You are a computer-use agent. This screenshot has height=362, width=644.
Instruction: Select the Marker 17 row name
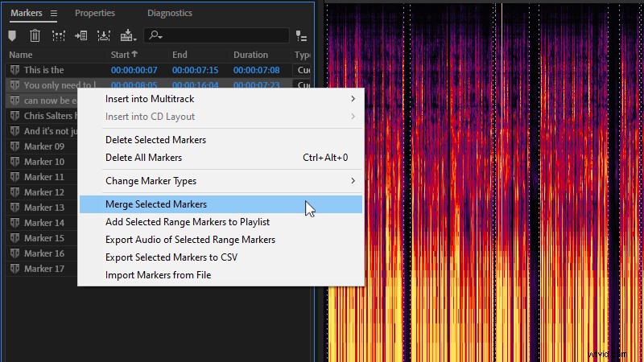coord(44,269)
